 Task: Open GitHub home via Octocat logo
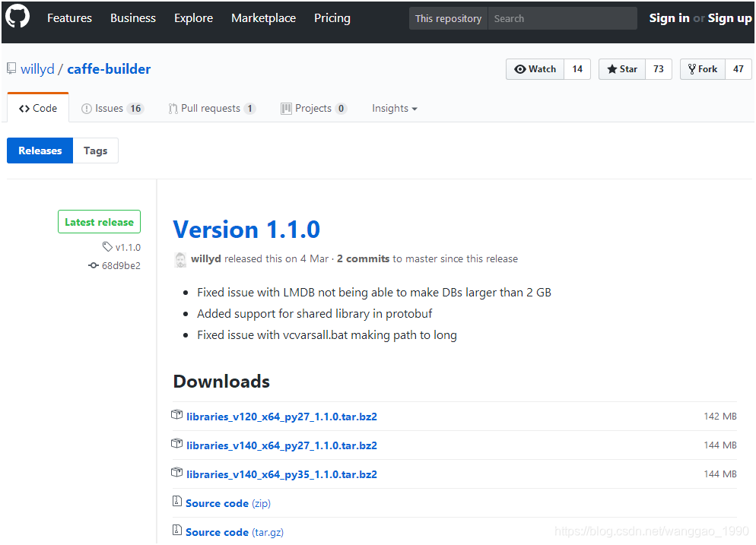[x=17, y=17]
